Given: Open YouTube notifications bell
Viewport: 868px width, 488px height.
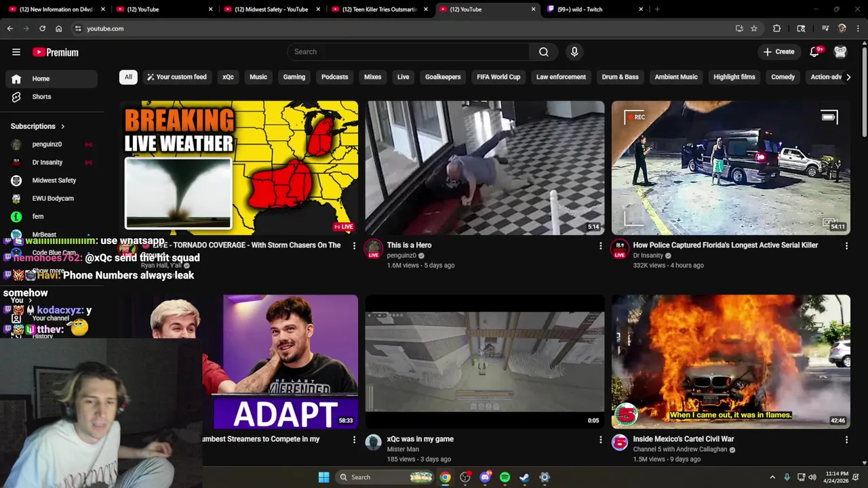Looking at the screenshot, I should click(815, 52).
